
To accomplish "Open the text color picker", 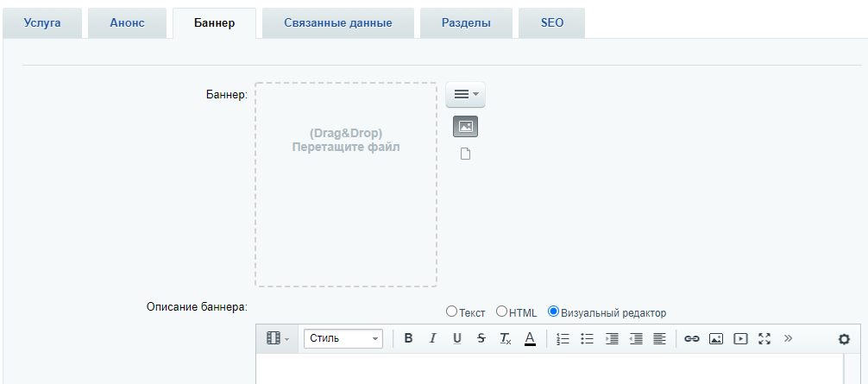I will 530,338.
